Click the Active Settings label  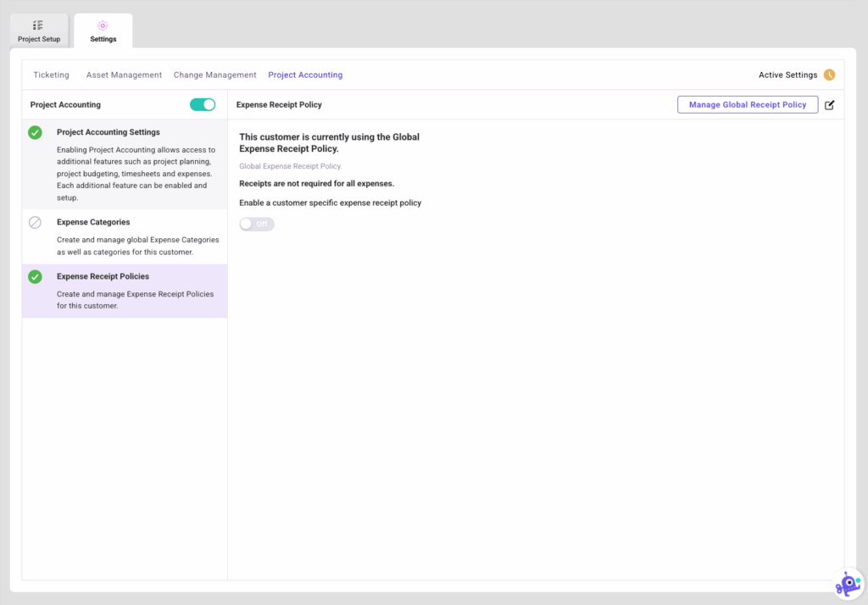(x=787, y=75)
